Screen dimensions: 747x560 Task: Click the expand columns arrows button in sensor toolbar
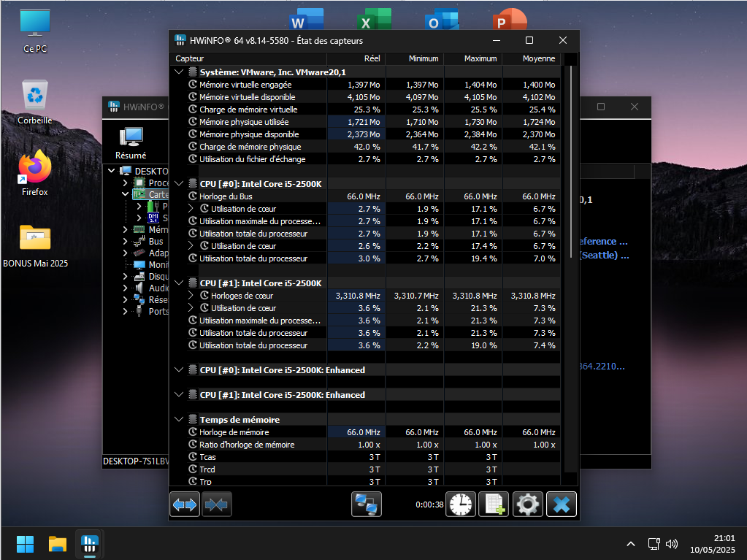[185, 505]
